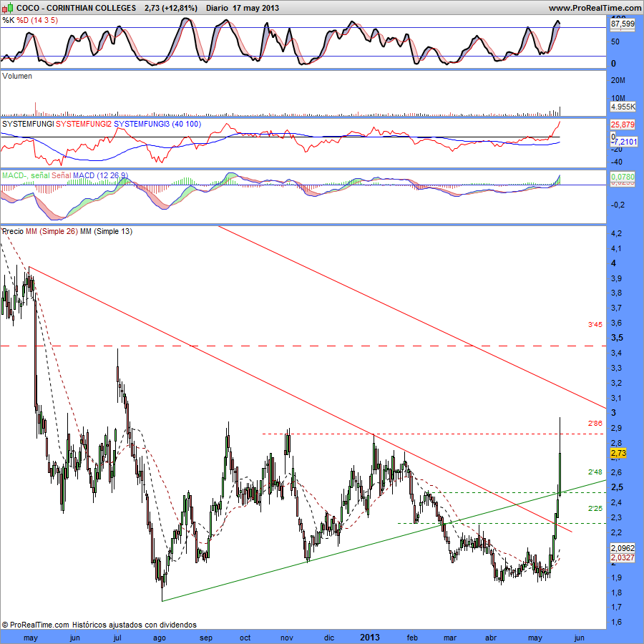Screen dimensions: 644x644
Task: Click the MACD value 0,0780 box
Action: point(623,177)
